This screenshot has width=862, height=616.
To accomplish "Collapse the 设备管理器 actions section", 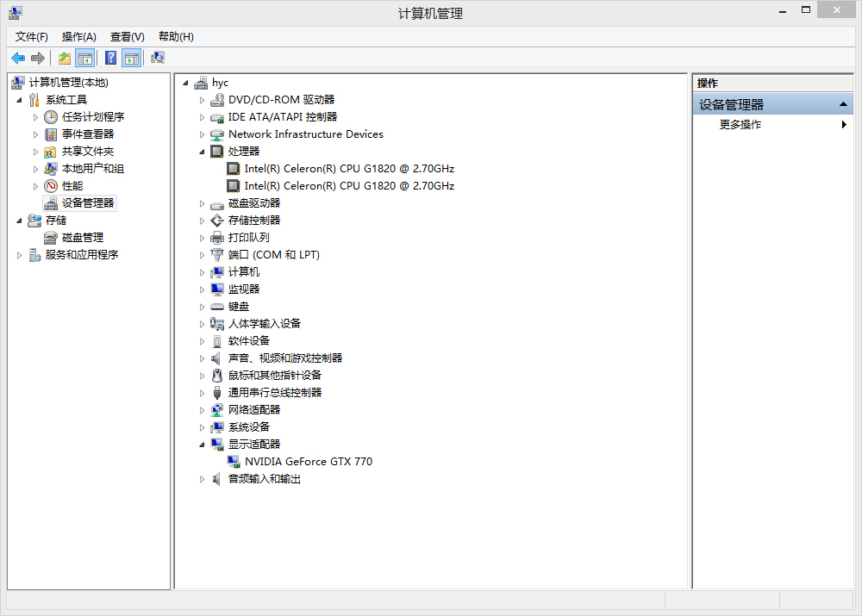I will (843, 104).
